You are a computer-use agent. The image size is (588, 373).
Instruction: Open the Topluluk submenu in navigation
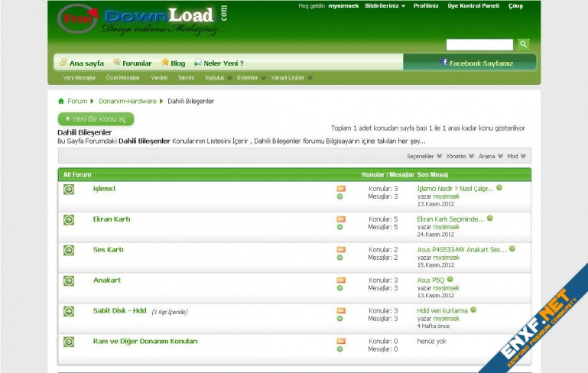coord(217,78)
